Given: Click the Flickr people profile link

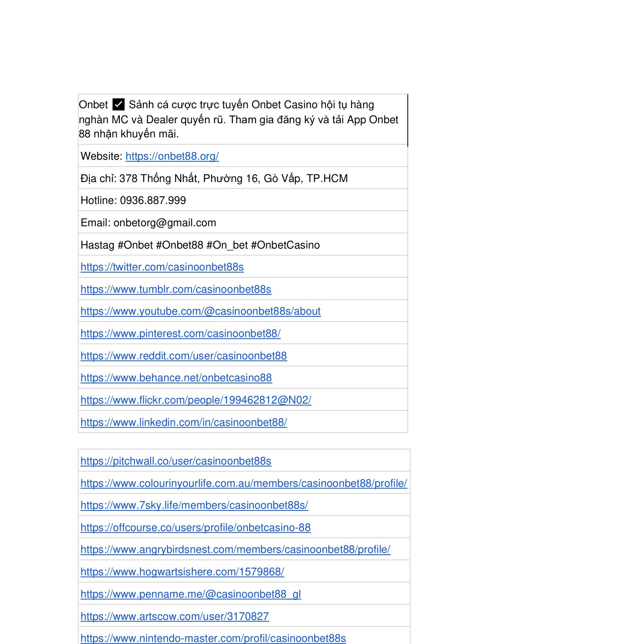Looking at the screenshot, I should pyautogui.click(x=196, y=400).
